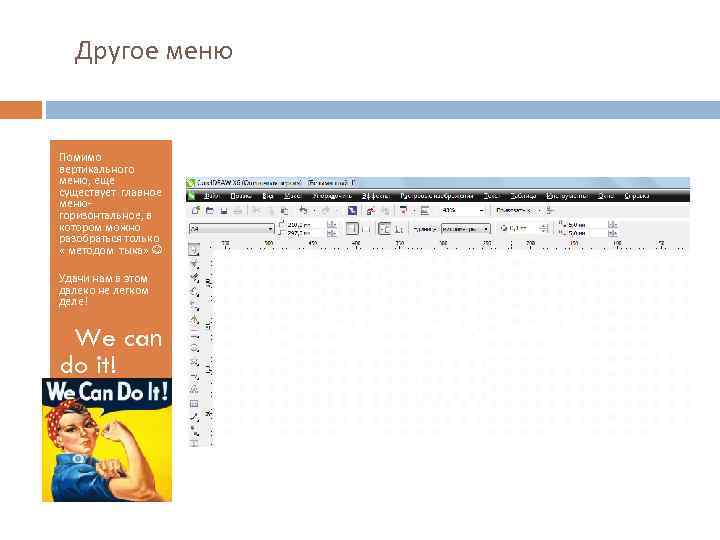
Task: Click the Open folder icon
Action: click(x=210, y=211)
